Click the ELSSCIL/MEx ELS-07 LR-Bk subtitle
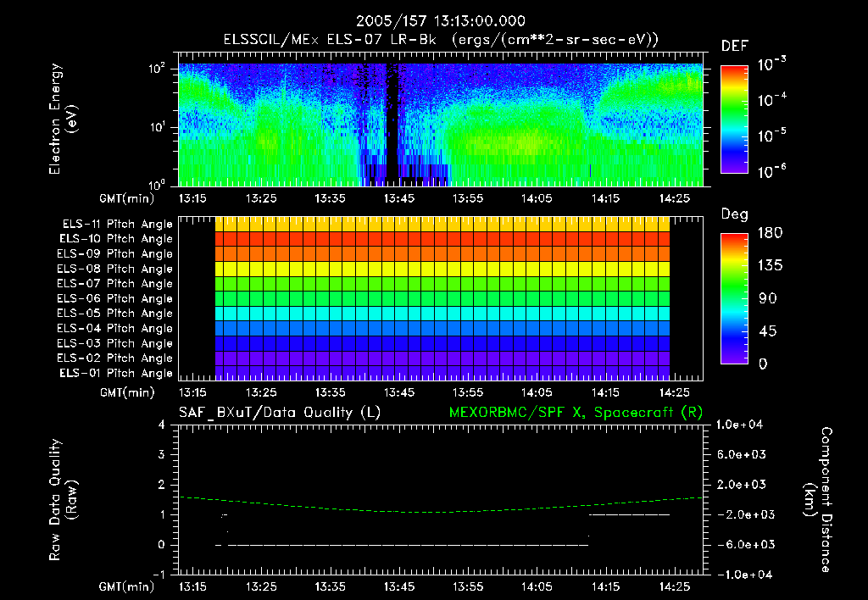Screen dimensions: 868x600 (x=330, y=40)
